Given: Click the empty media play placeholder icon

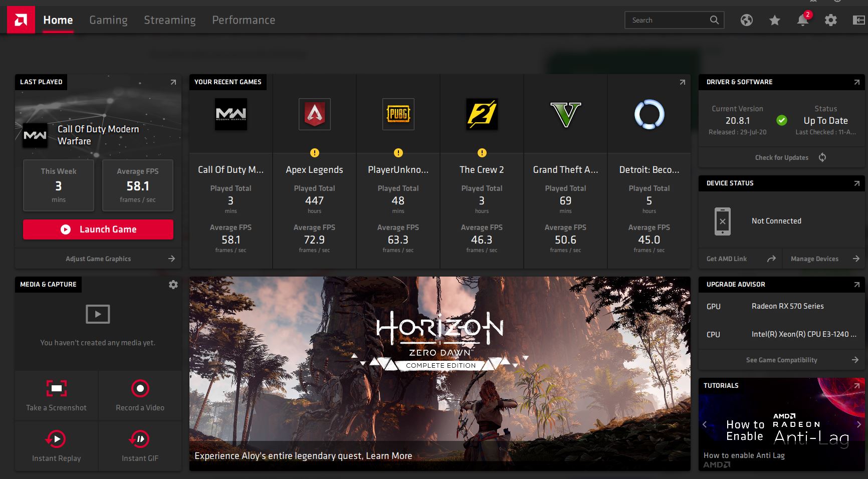Looking at the screenshot, I should tap(98, 314).
